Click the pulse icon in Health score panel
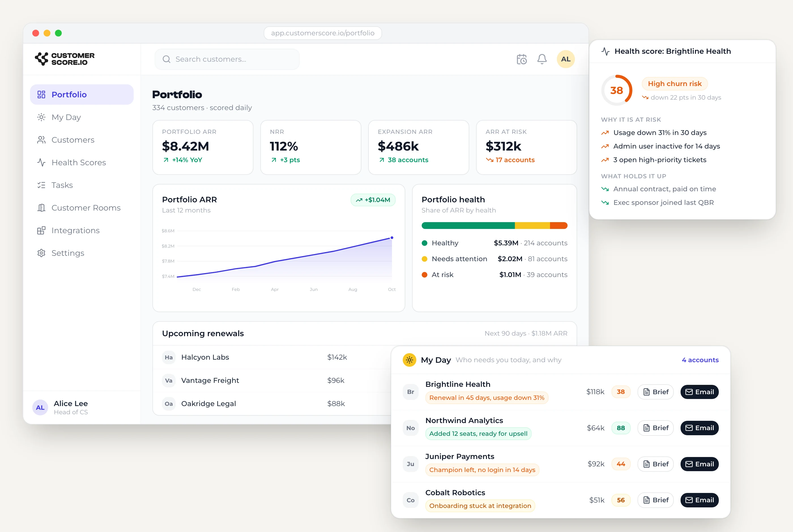This screenshot has height=532, width=793. (605, 51)
